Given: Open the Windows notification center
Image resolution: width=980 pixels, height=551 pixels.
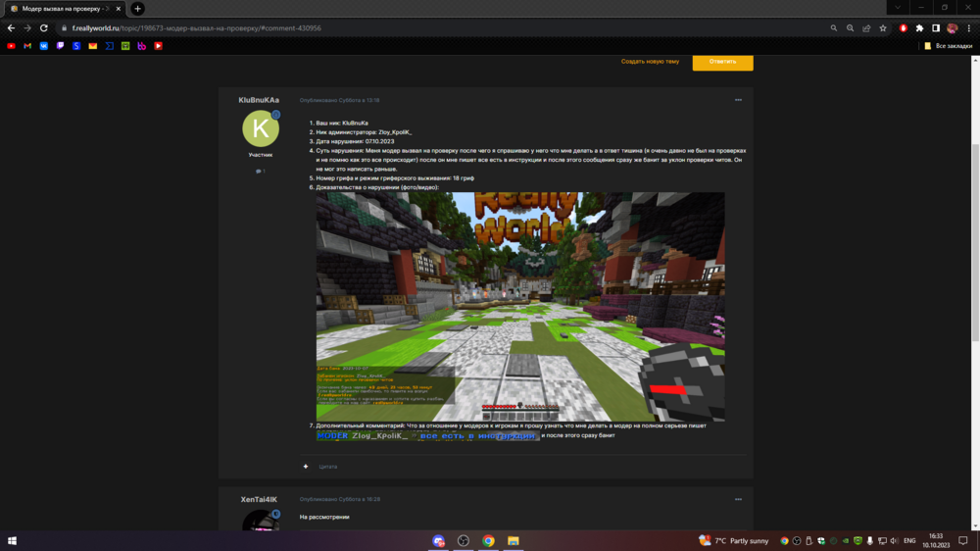Looking at the screenshot, I should 963,541.
